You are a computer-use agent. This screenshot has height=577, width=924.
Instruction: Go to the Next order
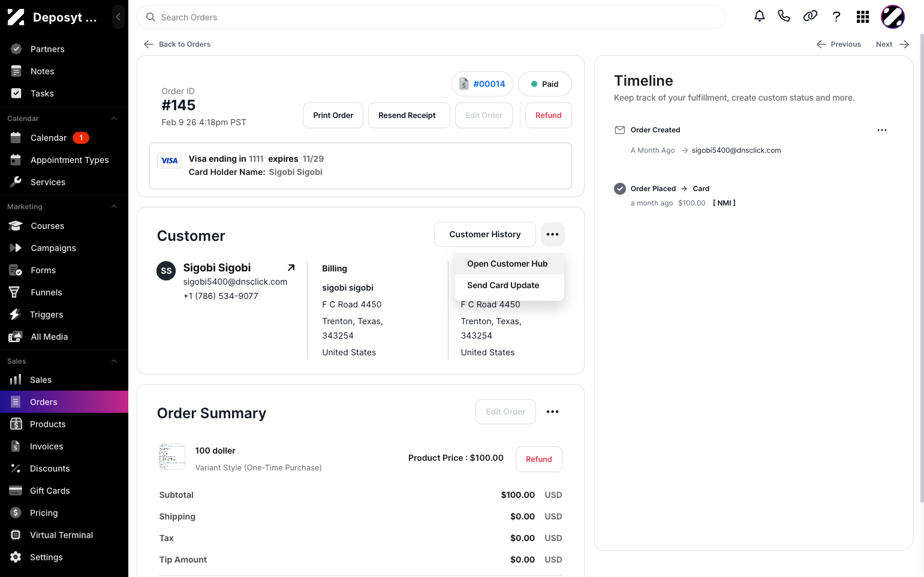(892, 44)
